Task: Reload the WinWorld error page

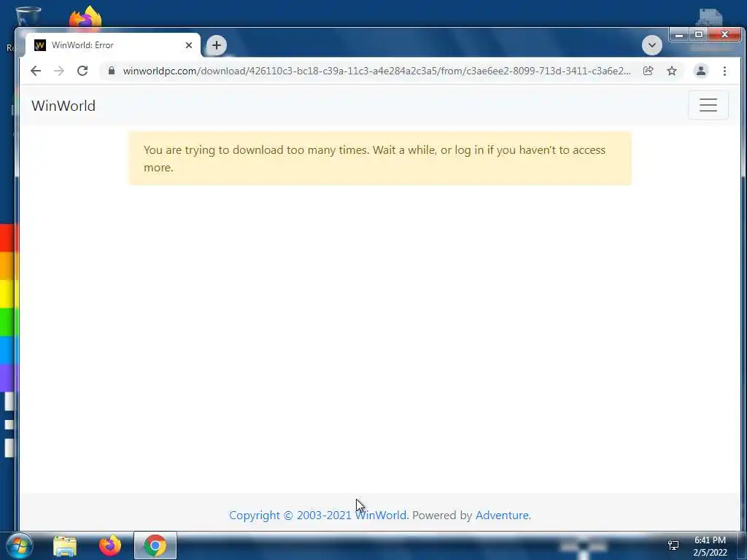Action: click(x=82, y=71)
